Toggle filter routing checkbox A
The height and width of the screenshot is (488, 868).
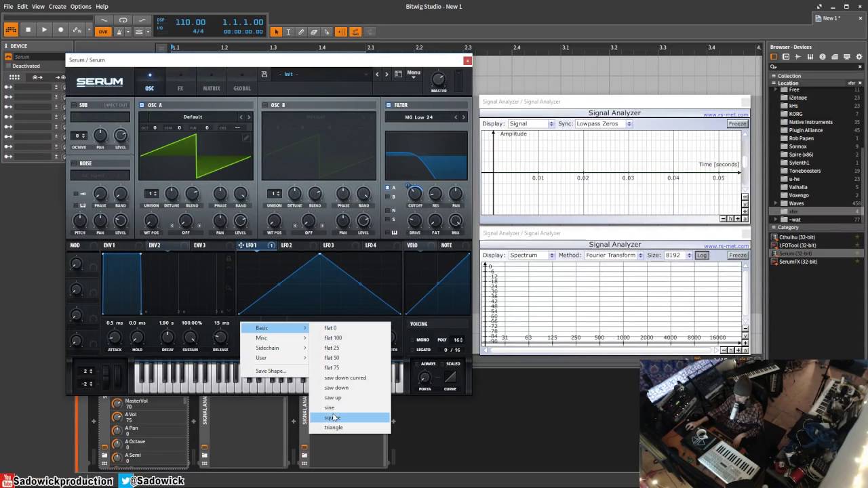pyautogui.click(x=387, y=188)
